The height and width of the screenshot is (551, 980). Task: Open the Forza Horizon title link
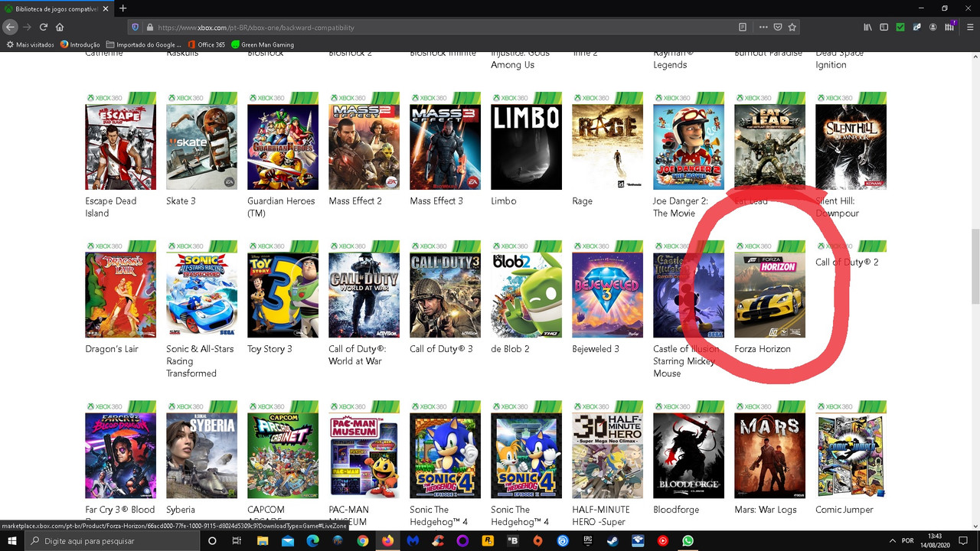click(763, 349)
